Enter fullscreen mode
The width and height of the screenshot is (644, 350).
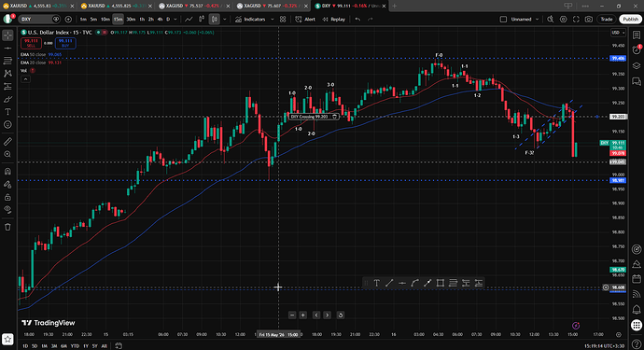pyautogui.click(x=576, y=20)
